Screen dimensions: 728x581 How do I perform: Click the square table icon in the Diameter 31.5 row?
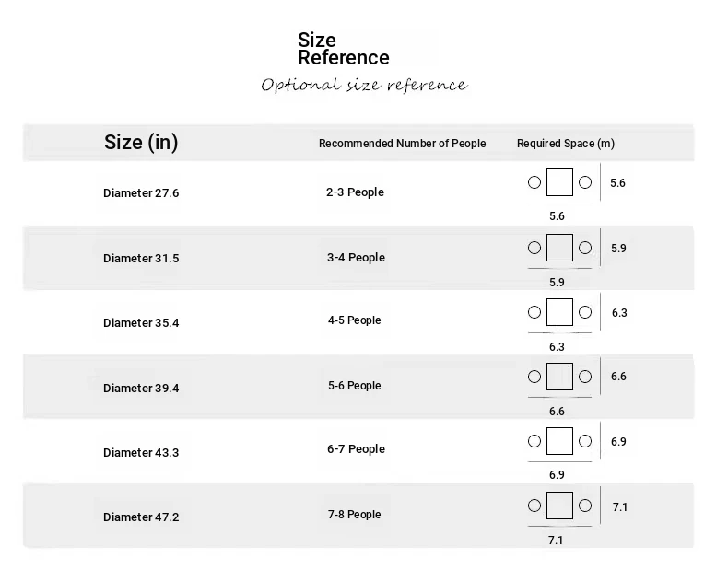pos(559,248)
